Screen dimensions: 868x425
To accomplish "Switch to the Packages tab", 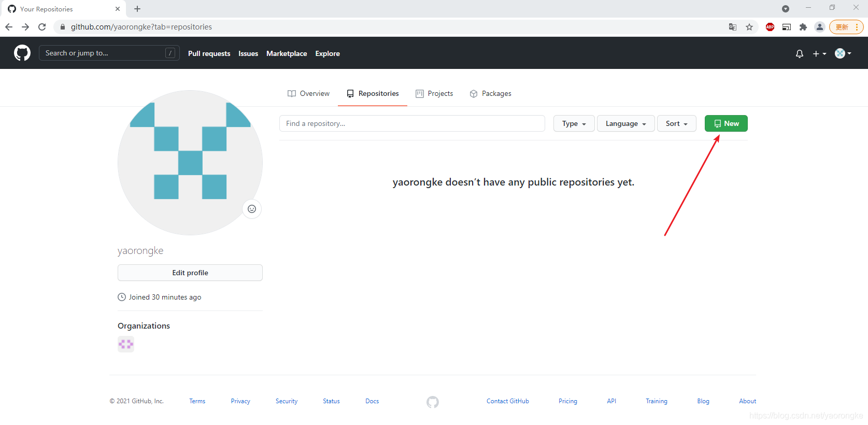I will click(490, 93).
